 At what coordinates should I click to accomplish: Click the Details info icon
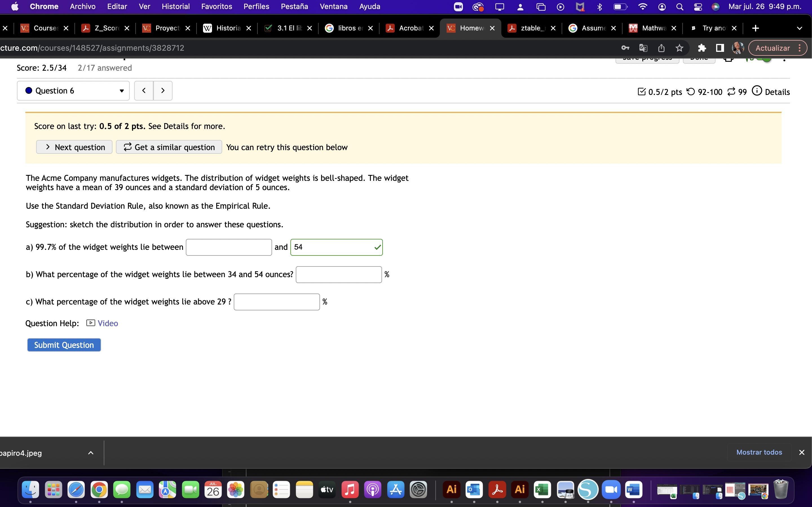pyautogui.click(x=757, y=91)
